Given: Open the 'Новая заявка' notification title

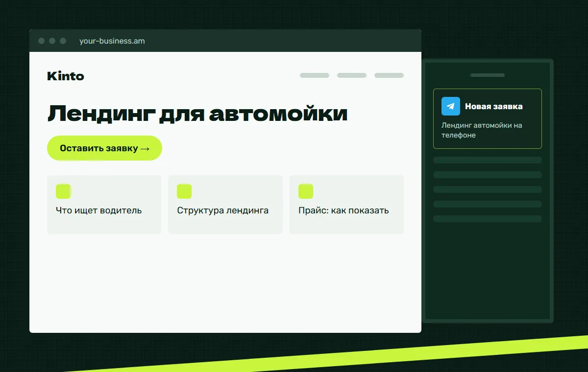Looking at the screenshot, I should [x=493, y=106].
